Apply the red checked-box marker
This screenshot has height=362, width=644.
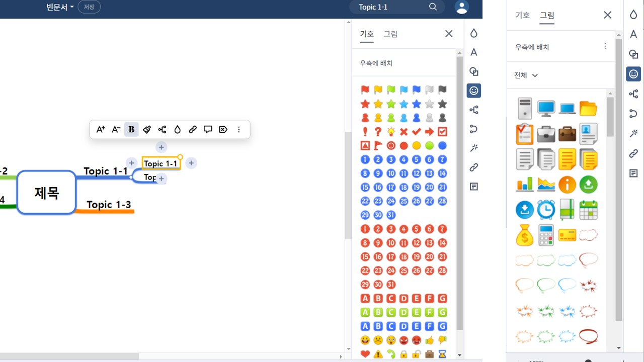(442, 132)
